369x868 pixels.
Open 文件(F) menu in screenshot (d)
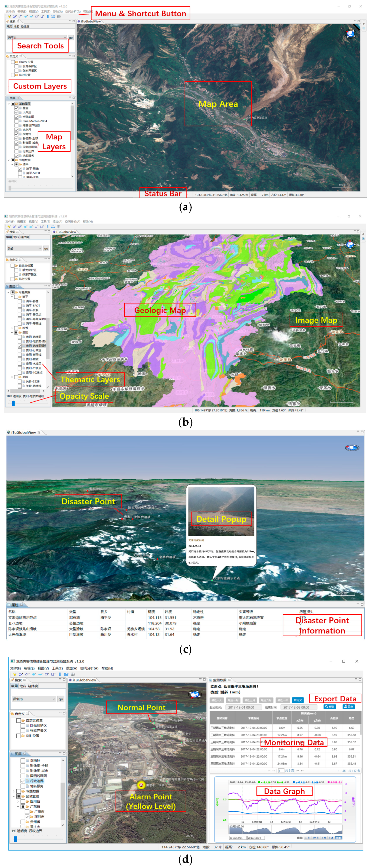[16, 668]
